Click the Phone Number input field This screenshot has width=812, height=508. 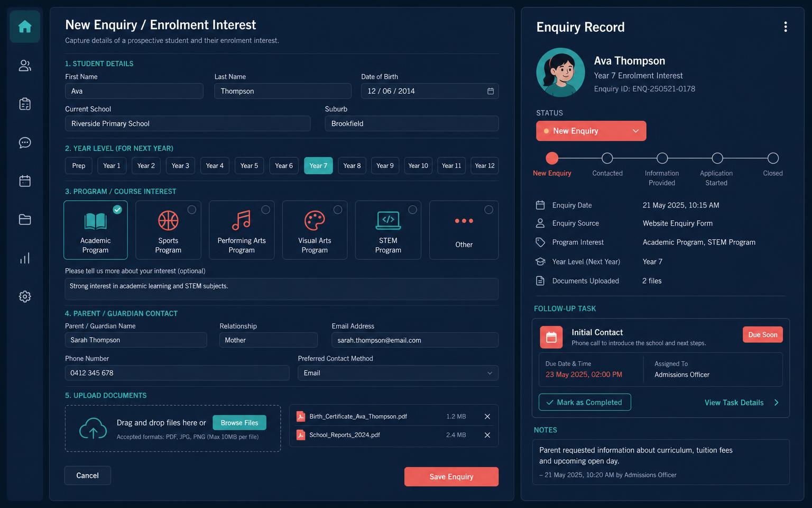[177, 373]
